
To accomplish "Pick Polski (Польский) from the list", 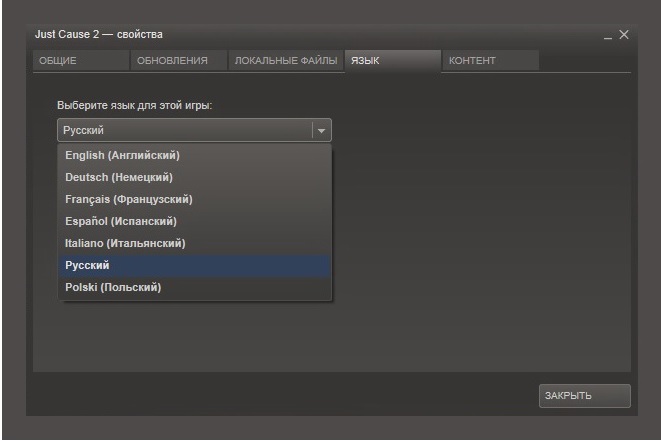I will [x=194, y=288].
